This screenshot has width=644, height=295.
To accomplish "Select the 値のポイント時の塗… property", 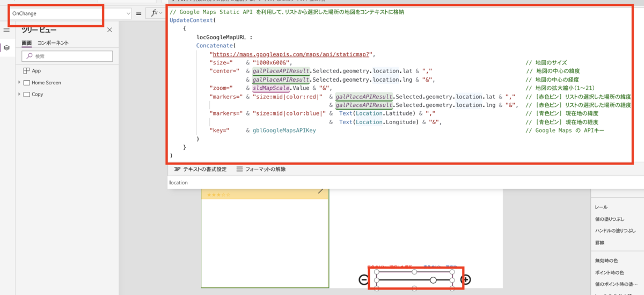I will [615, 284].
